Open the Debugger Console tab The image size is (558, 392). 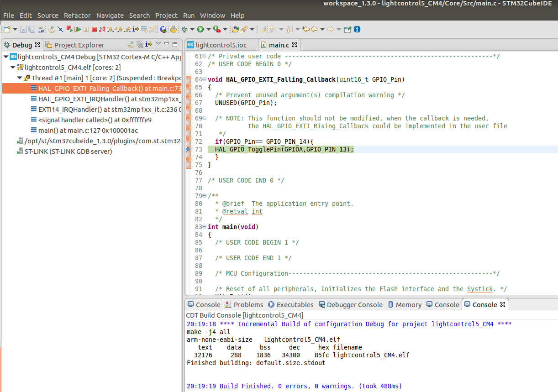350,304
